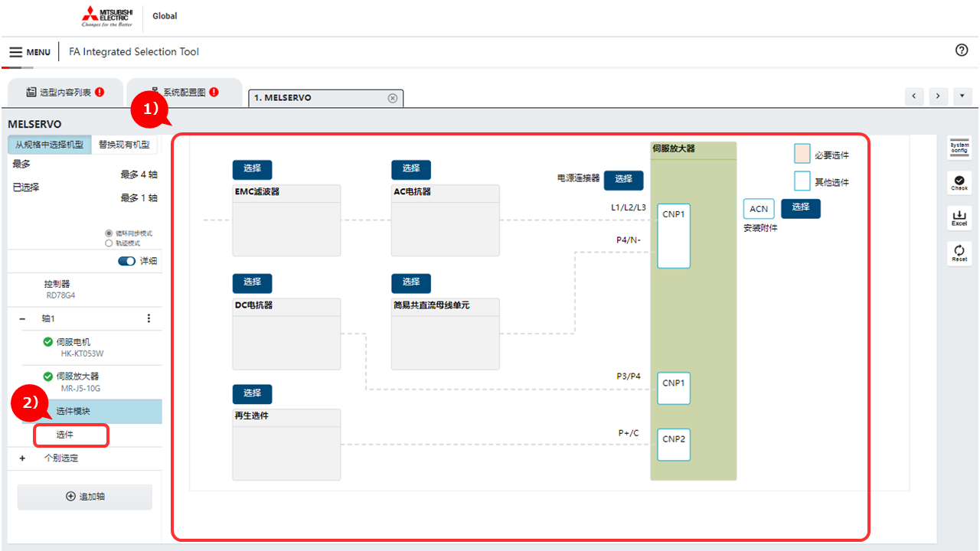This screenshot has width=980, height=551.
Task: Click the CNP1 connector at L1/L2/L3
Action: tap(674, 236)
